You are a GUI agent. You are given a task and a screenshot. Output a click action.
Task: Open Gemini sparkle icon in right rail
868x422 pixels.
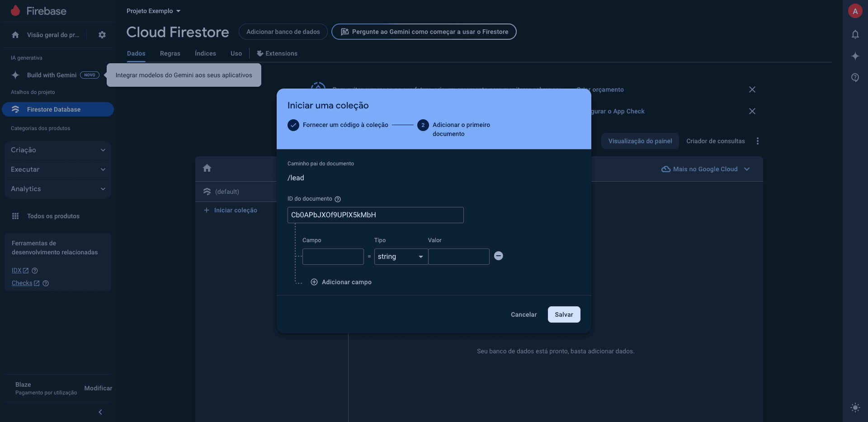pyautogui.click(x=855, y=56)
